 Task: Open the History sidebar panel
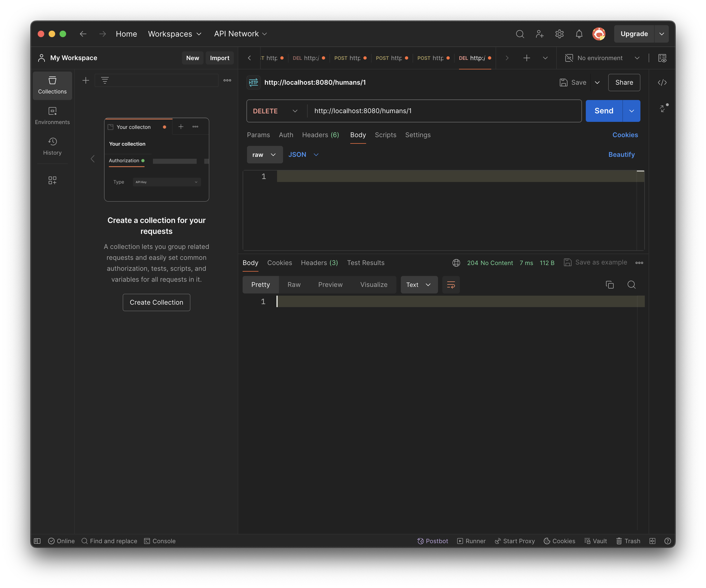52,146
